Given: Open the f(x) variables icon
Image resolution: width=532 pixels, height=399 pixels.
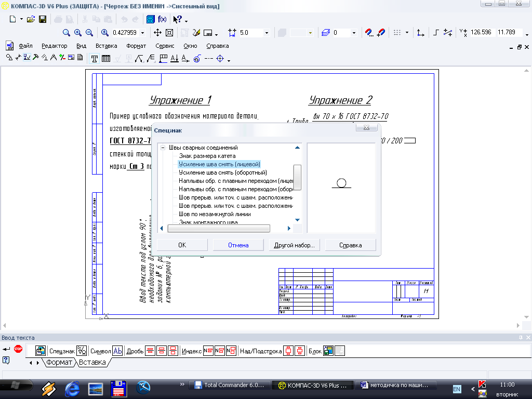Looking at the screenshot, I should [162, 19].
